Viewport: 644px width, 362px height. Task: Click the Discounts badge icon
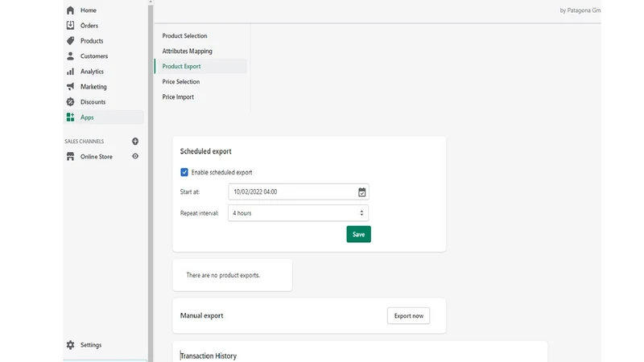tap(70, 102)
